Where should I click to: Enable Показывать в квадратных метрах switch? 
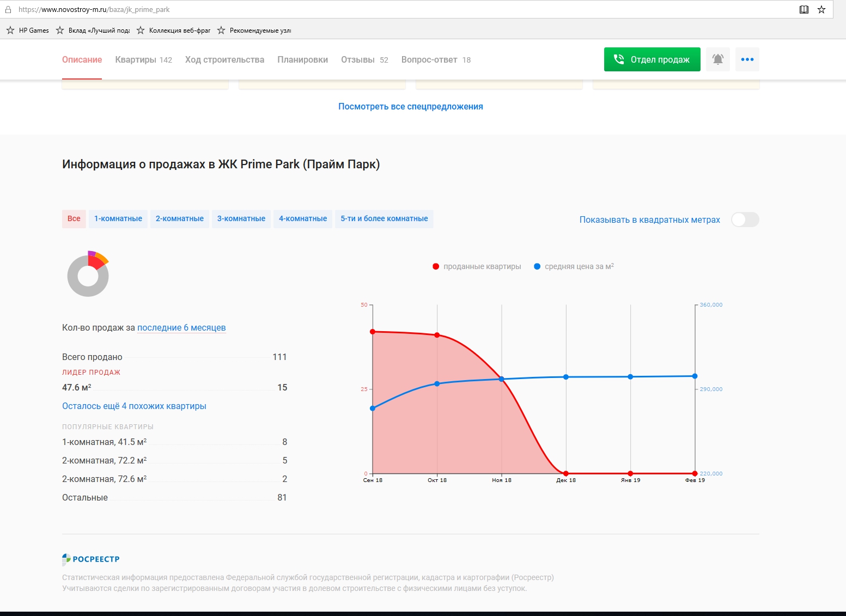click(745, 219)
